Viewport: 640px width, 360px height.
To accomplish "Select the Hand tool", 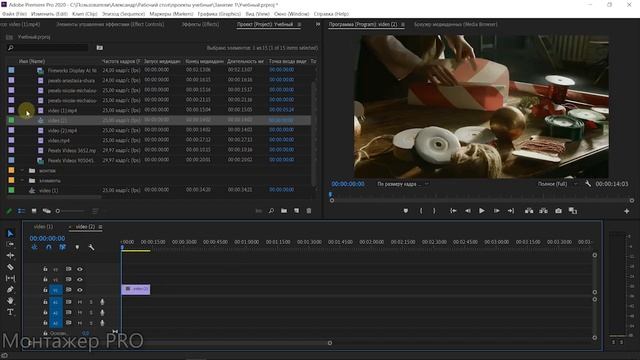I will pos(10,300).
